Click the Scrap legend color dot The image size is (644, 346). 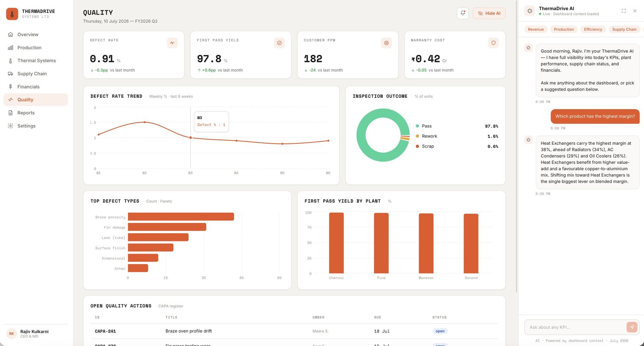pyautogui.click(x=417, y=146)
